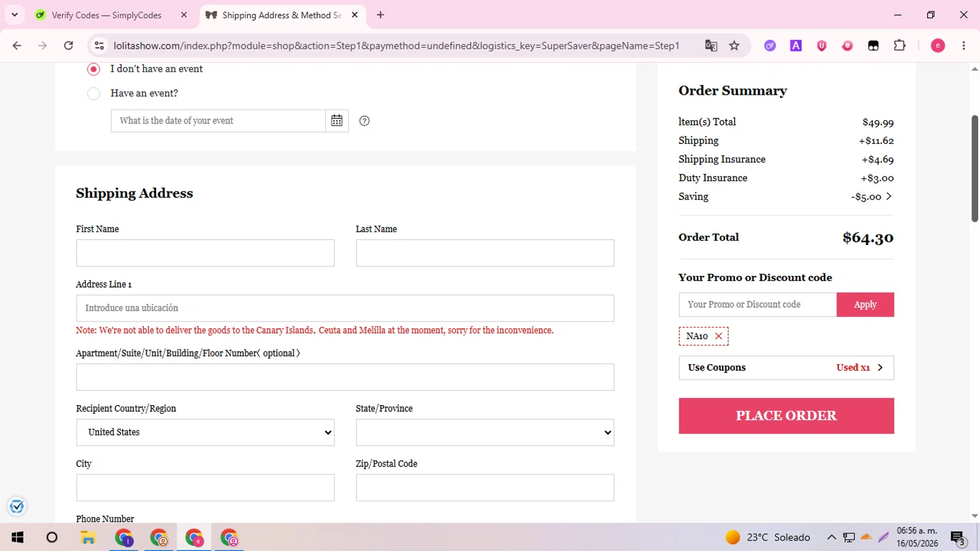Open the Cortana search circle in taskbar

point(52,537)
